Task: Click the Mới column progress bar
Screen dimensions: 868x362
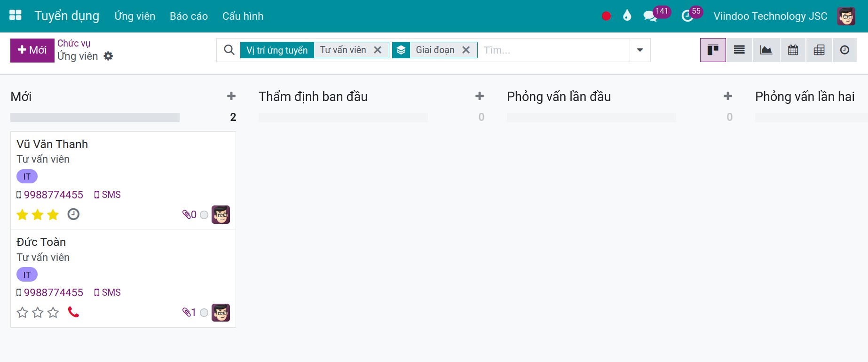Action: click(95, 118)
